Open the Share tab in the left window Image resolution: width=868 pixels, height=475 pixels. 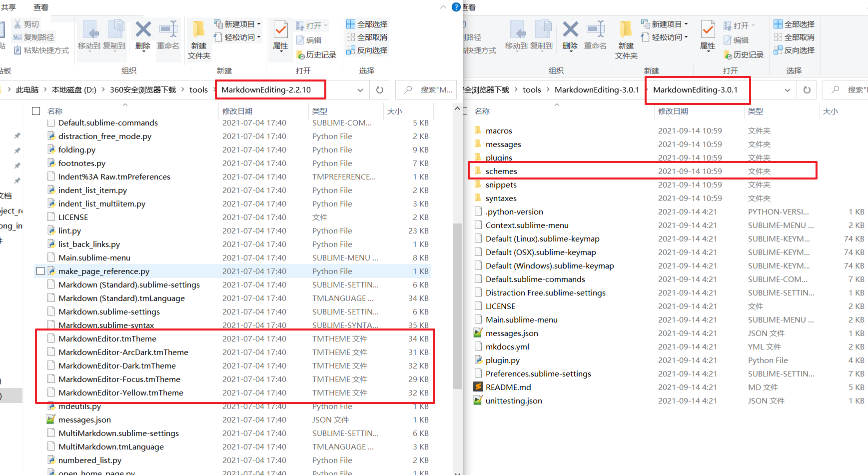coord(8,7)
